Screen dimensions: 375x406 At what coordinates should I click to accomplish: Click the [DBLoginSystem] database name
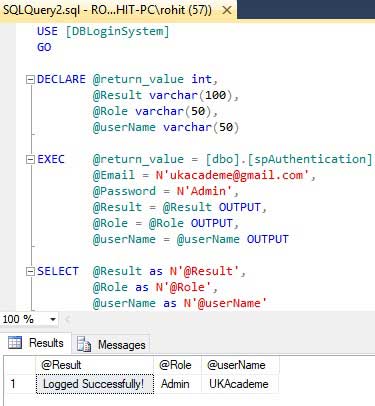[x=117, y=32]
